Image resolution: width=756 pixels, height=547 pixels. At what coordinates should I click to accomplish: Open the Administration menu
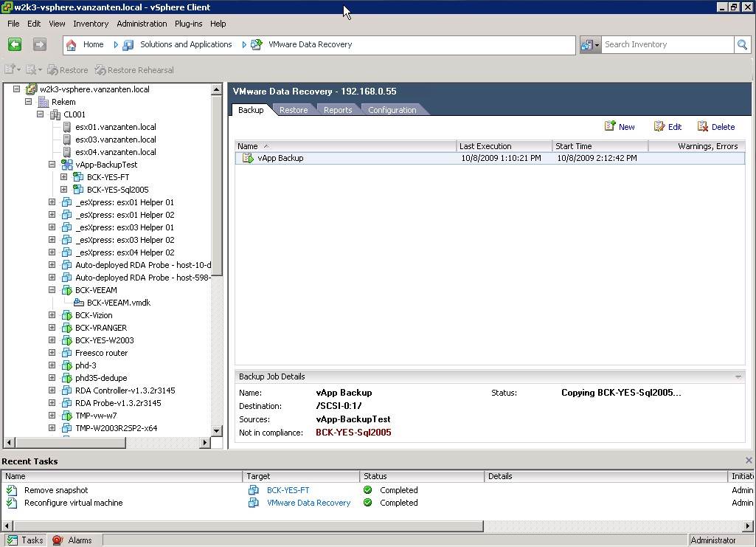(142, 24)
